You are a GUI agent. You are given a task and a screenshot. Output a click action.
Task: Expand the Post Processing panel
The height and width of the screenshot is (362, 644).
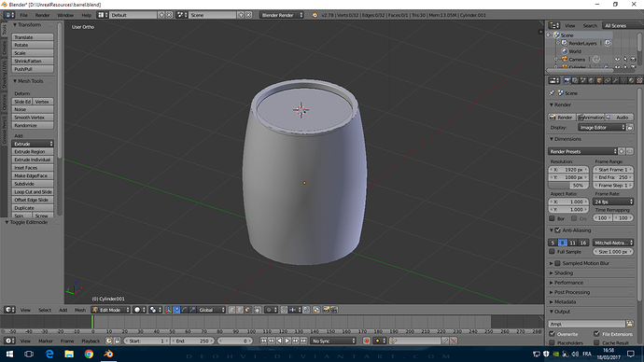(572, 292)
